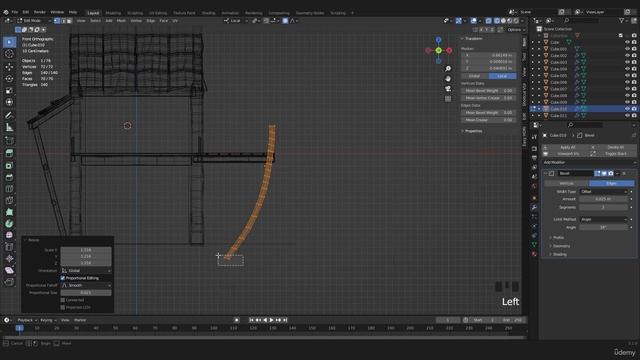Select the Shrink/Fatten tool
This screenshot has width=640, height=360.
coord(9,258)
